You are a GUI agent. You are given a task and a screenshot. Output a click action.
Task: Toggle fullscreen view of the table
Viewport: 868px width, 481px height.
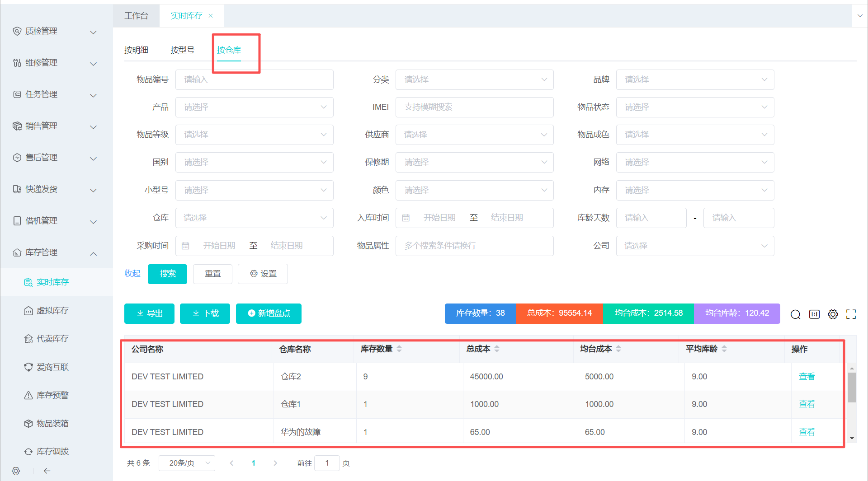(851, 314)
